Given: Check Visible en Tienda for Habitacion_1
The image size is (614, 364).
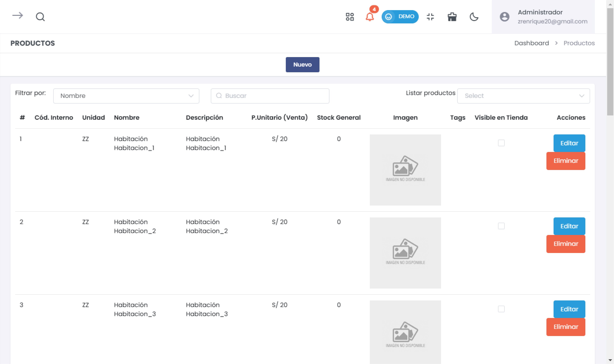Looking at the screenshot, I should (501, 143).
